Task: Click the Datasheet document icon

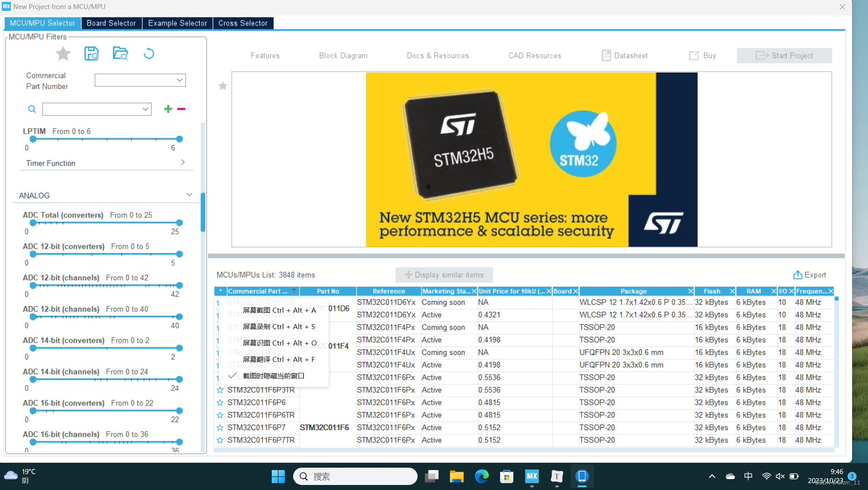Action: 606,56
